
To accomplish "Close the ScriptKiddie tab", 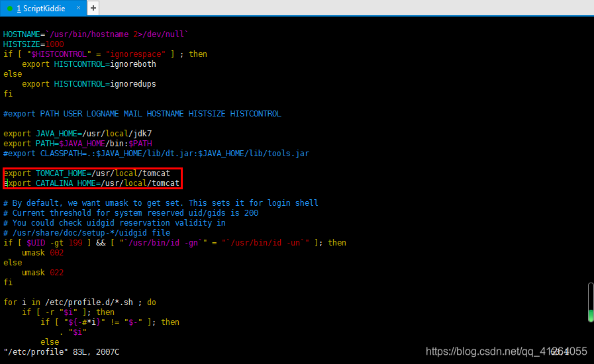I will [78, 8].
